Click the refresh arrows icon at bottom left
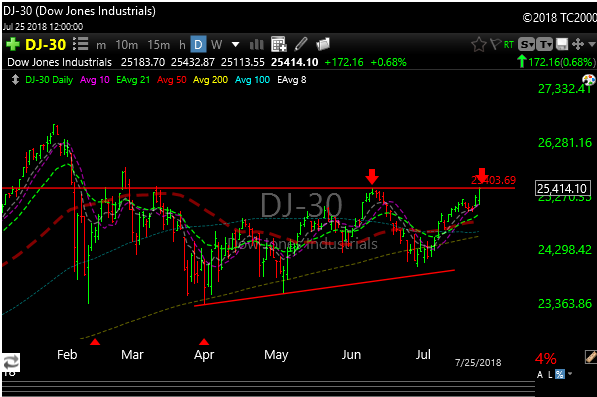This screenshot has height=397, width=597. point(11,362)
